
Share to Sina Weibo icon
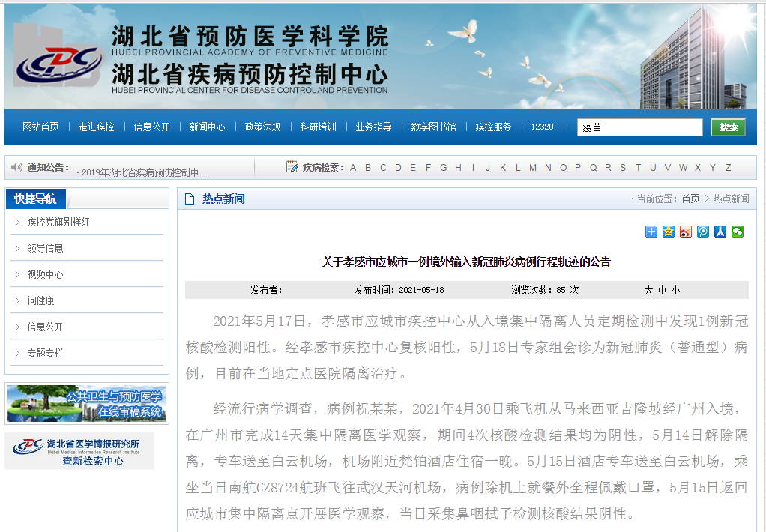click(x=685, y=232)
